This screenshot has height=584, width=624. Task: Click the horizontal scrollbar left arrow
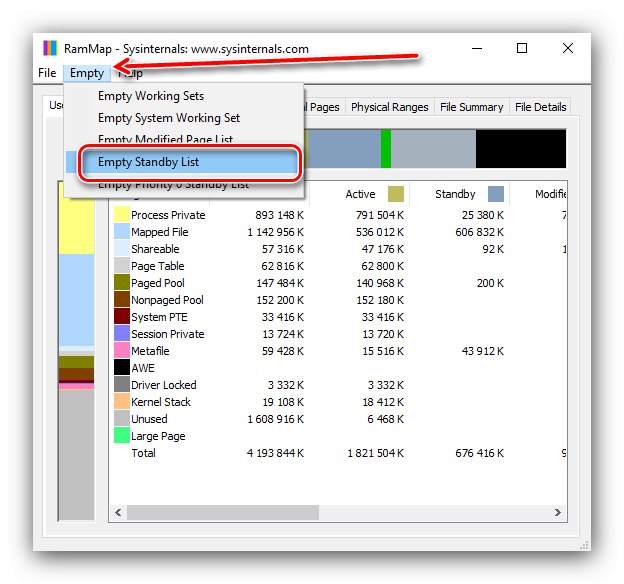pos(118,512)
